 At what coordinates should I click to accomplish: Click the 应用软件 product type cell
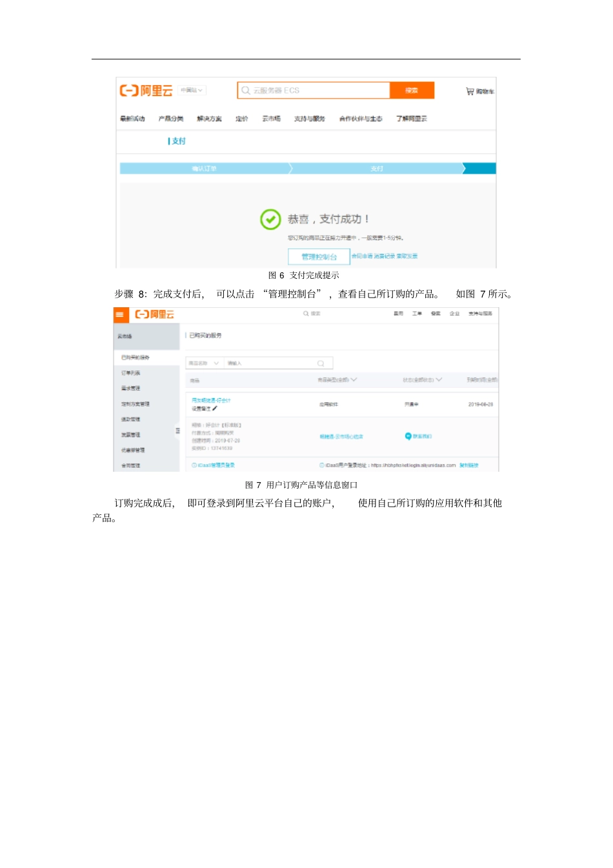pyautogui.click(x=328, y=405)
